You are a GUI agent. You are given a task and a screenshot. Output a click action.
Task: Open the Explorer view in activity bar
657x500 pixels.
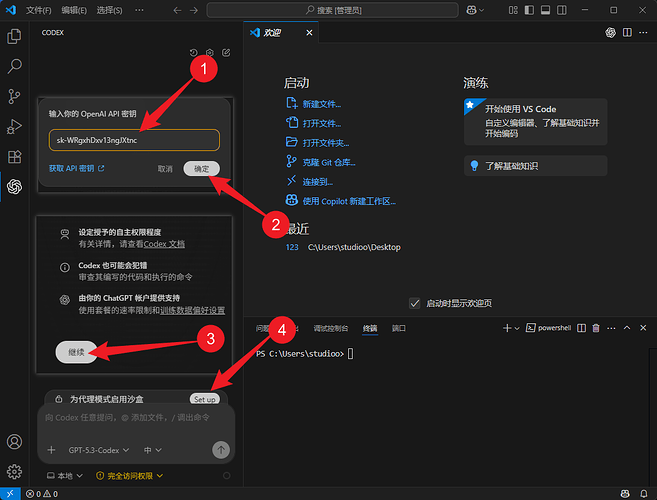(14, 36)
